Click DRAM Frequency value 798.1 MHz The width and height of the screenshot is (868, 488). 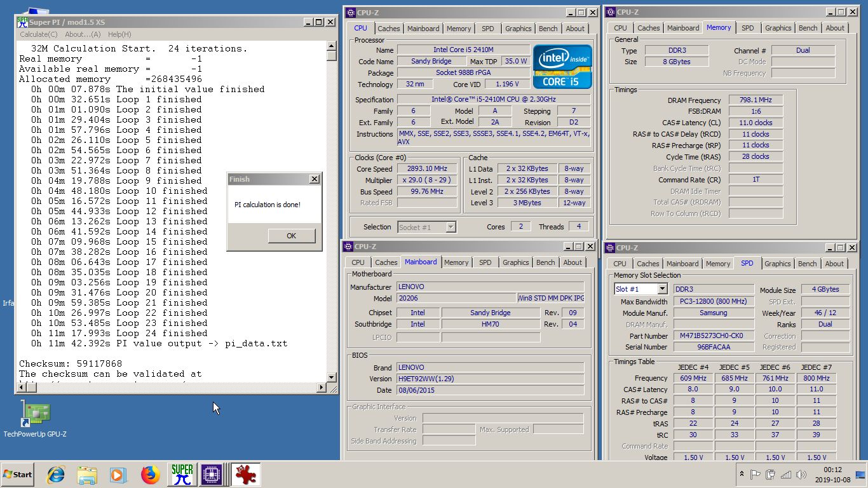(x=756, y=100)
